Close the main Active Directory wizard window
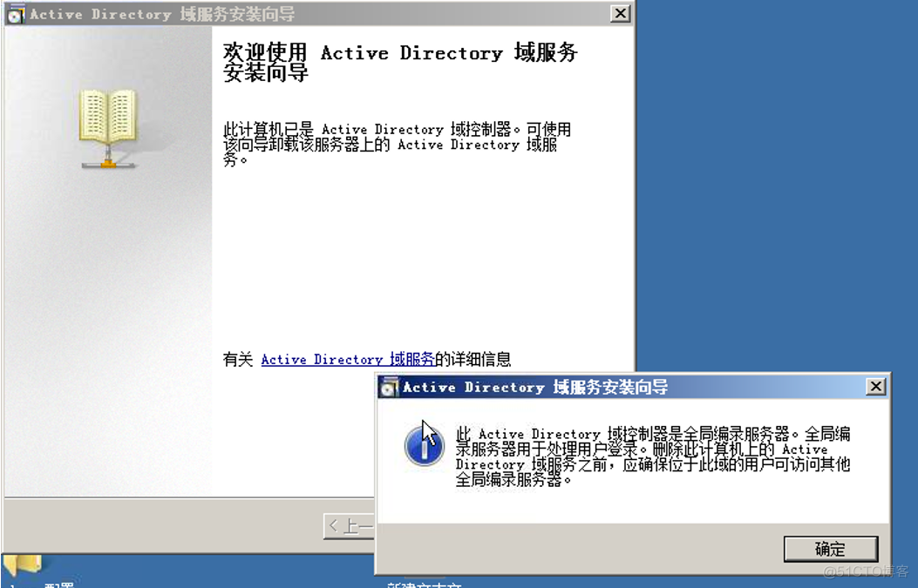918x588 pixels. click(620, 13)
